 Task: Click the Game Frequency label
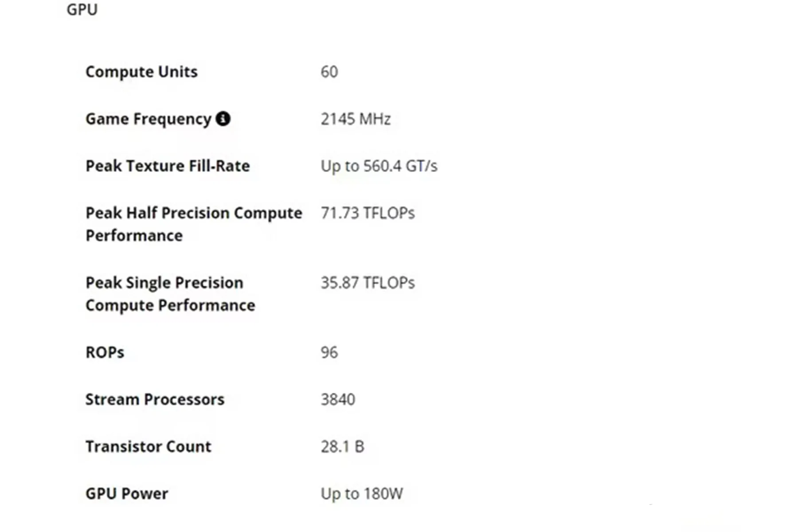pyautogui.click(x=149, y=119)
